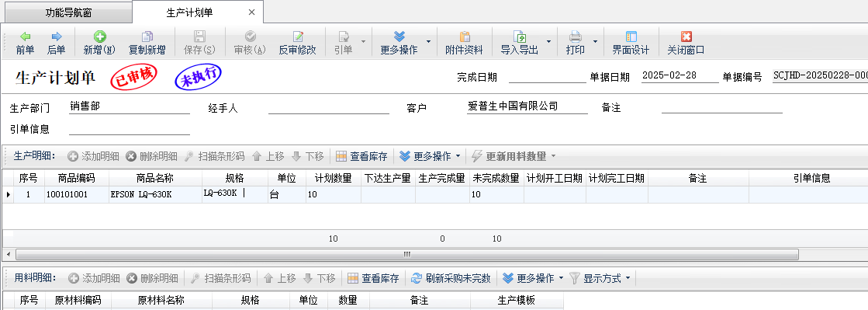Open 界面设计 layout design icon
Image resolution: width=868 pixels, height=310 pixels.
click(x=631, y=37)
